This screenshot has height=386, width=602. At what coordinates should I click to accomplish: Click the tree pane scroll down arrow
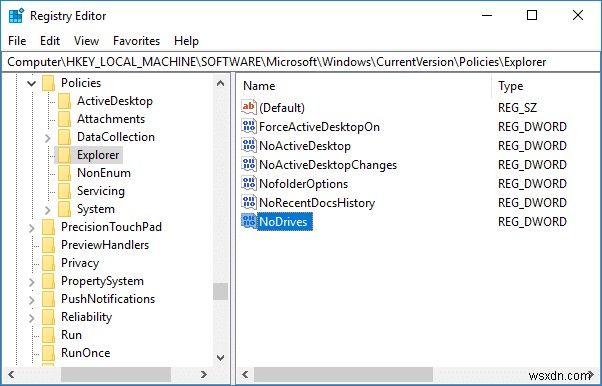tap(220, 357)
